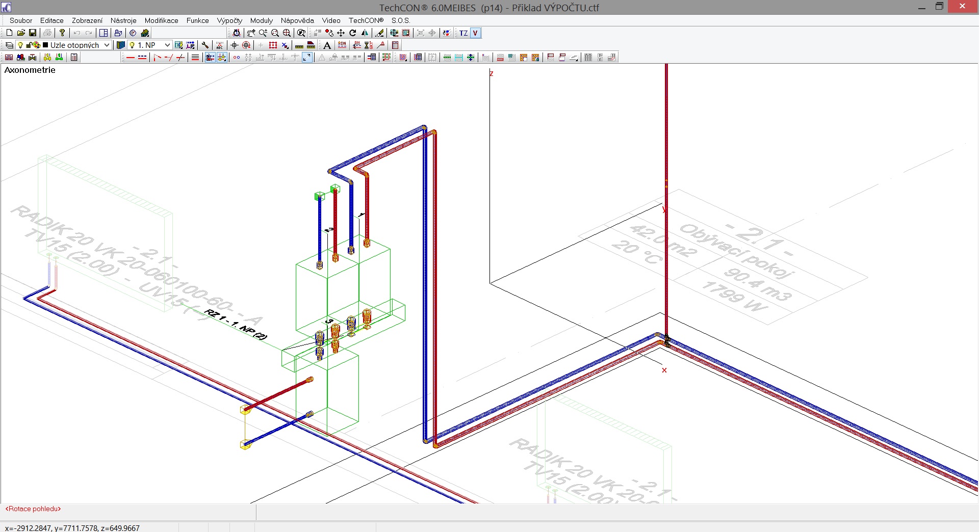Screen dimensions: 980x532
Task: Open the Výpočty menu
Action: 229,20
